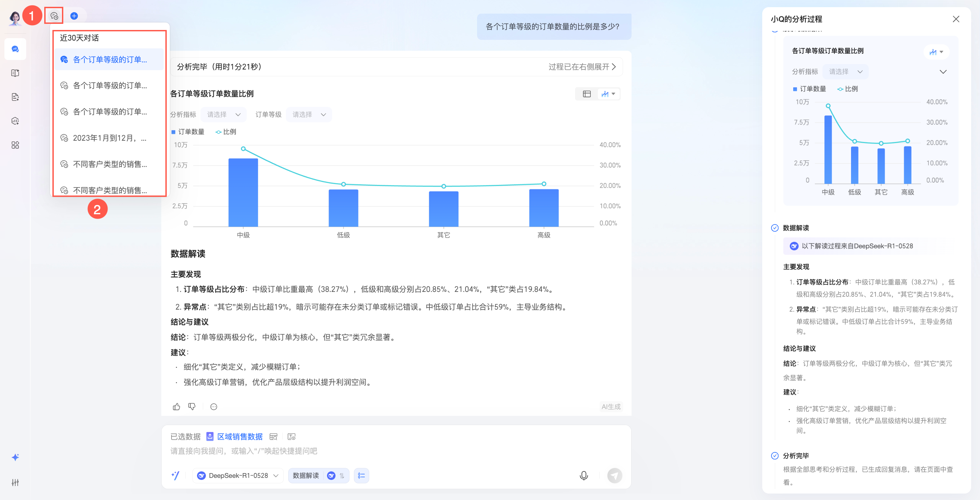Open 订单等级 dropdown in main chart
This screenshot has width=980, height=500.
[309, 115]
